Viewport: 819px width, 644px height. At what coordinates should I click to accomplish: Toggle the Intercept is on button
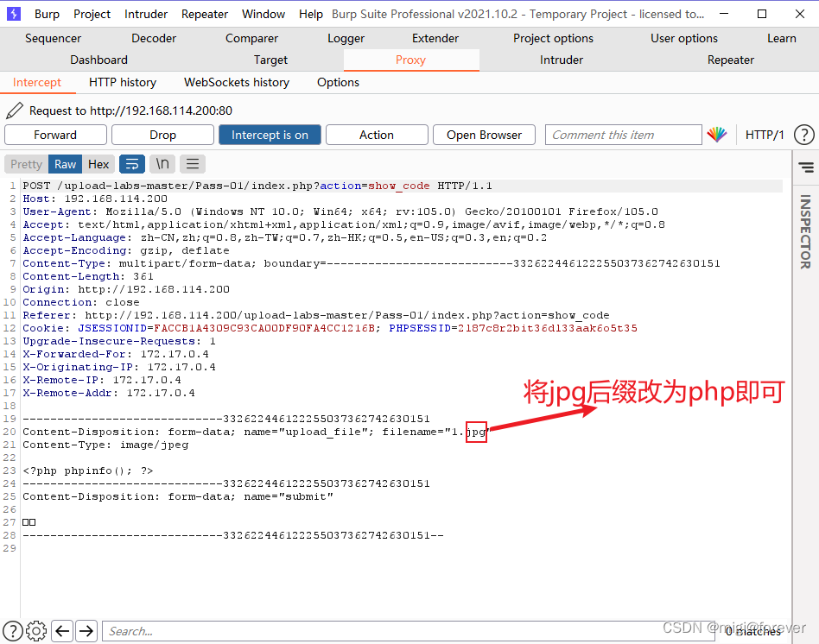pyautogui.click(x=270, y=135)
